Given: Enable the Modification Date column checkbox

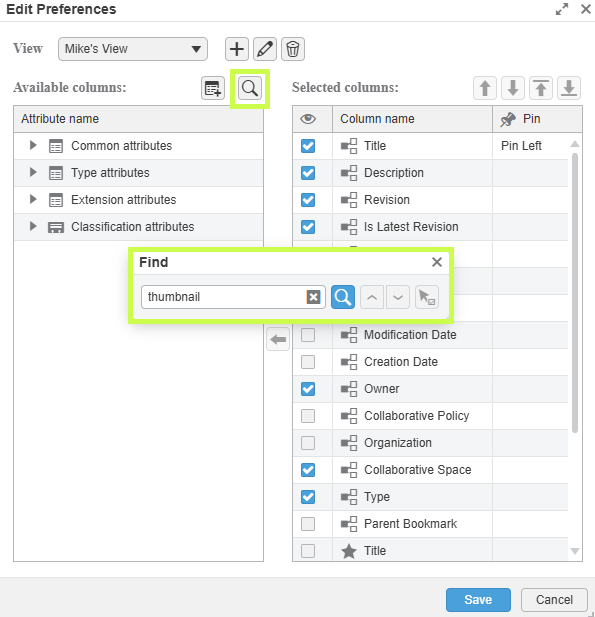Looking at the screenshot, I should tap(308, 335).
